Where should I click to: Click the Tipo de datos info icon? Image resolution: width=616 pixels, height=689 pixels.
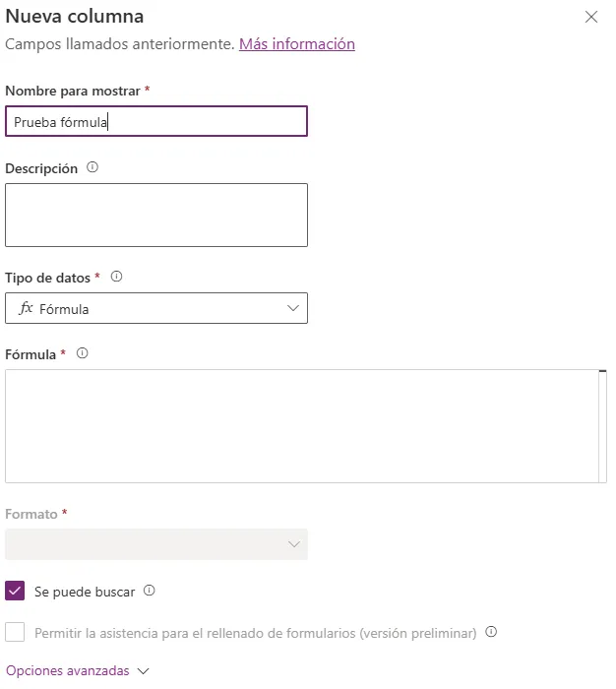tap(116, 277)
